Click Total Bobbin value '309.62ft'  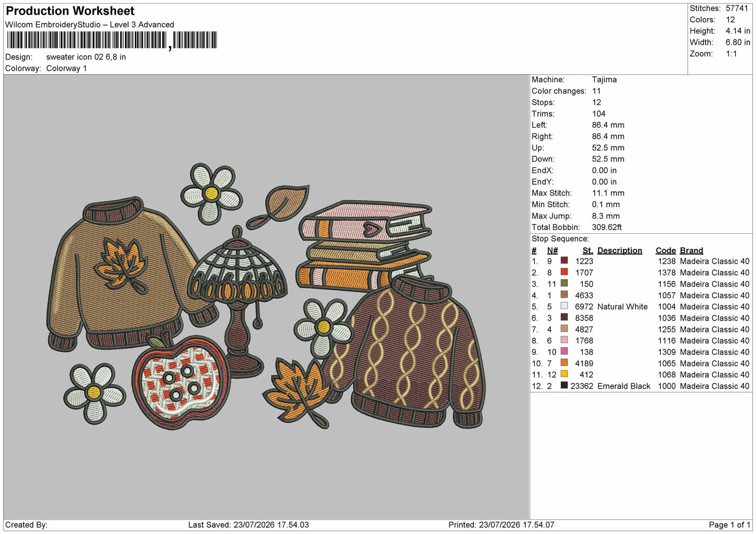tap(607, 227)
